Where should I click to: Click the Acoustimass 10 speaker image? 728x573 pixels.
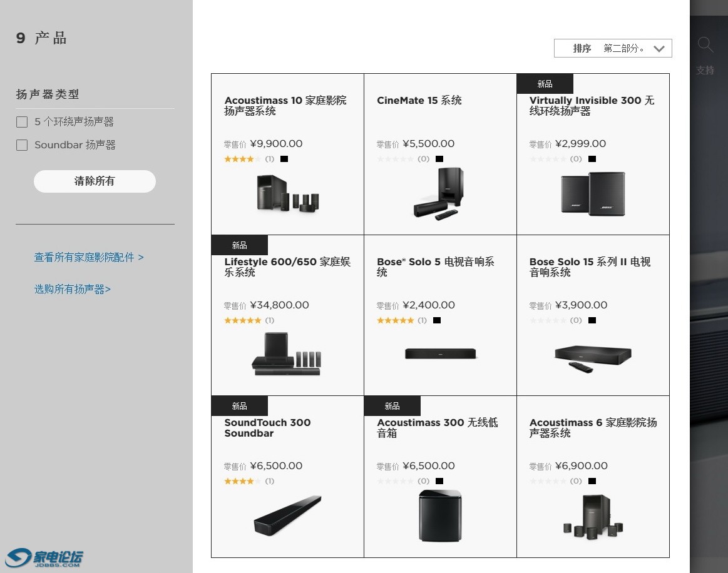click(288, 193)
